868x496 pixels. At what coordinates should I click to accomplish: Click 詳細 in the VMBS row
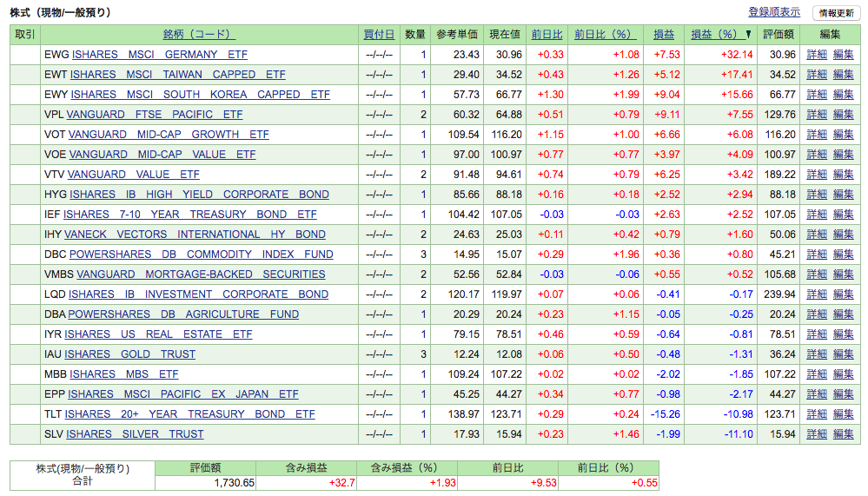817,274
